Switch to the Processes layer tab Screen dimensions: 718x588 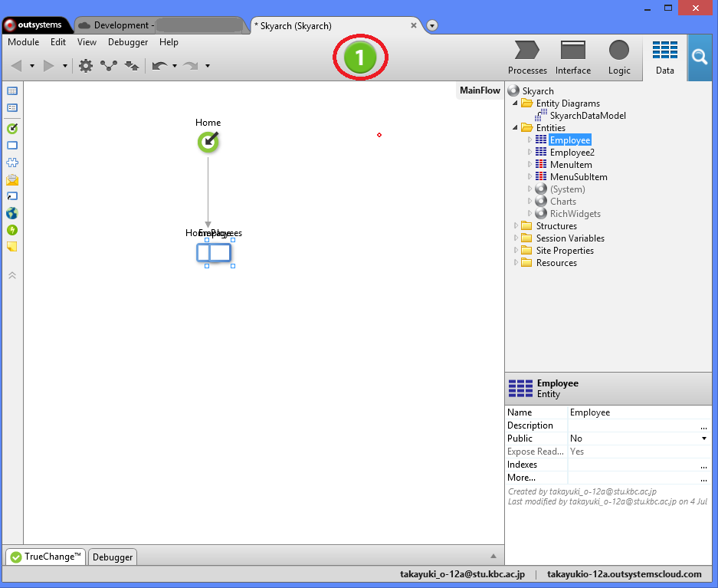[527, 57]
